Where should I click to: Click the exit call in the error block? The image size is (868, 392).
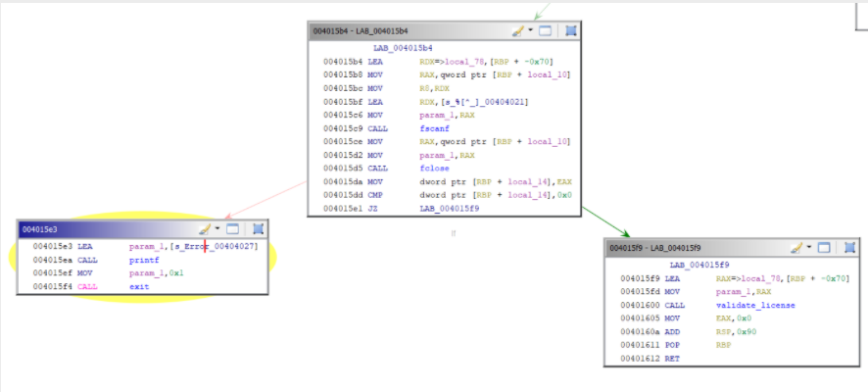[x=139, y=286]
